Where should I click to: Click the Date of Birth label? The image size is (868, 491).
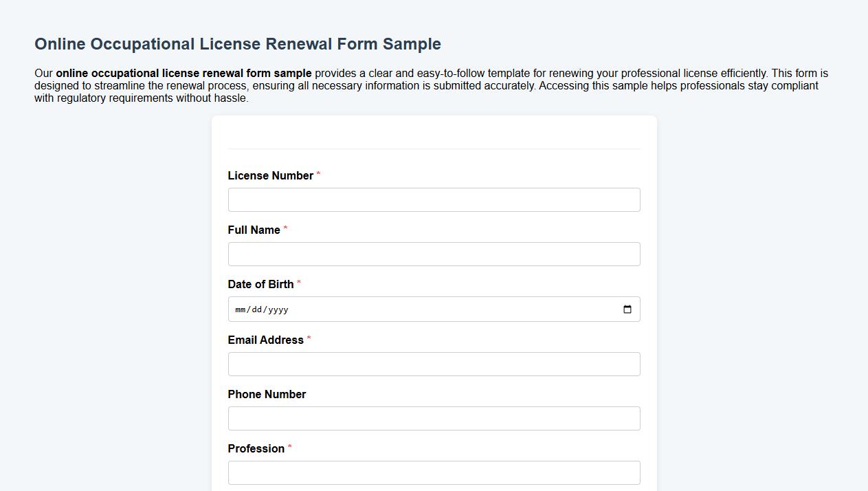(261, 284)
